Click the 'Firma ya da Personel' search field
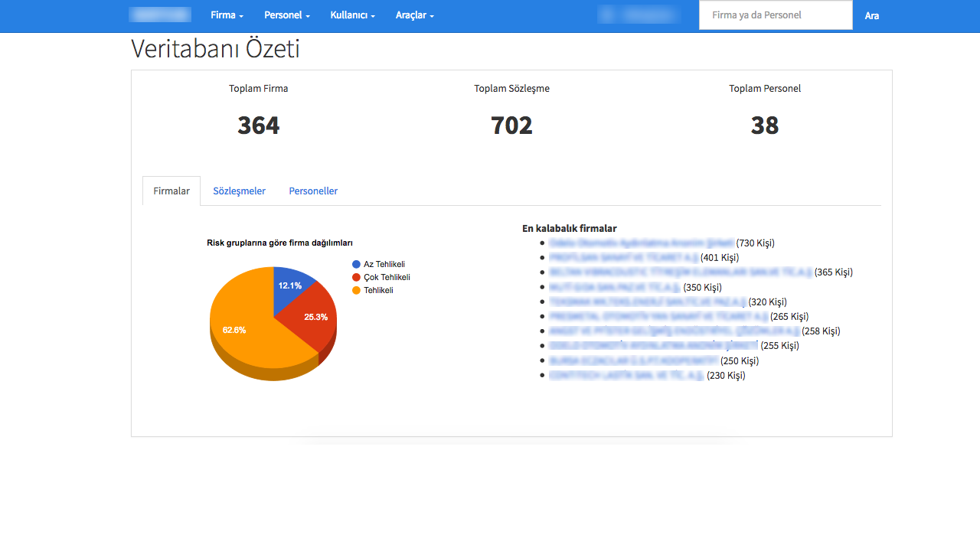The width and height of the screenshot is (980, 551). pyautogui.click(x=775, y=15)
